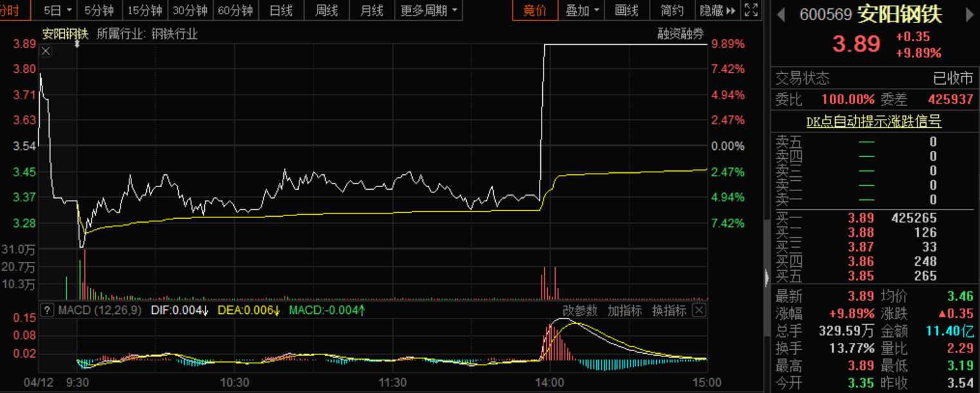Open the 叠加 overlay dropdown

[x=582, y=10]
